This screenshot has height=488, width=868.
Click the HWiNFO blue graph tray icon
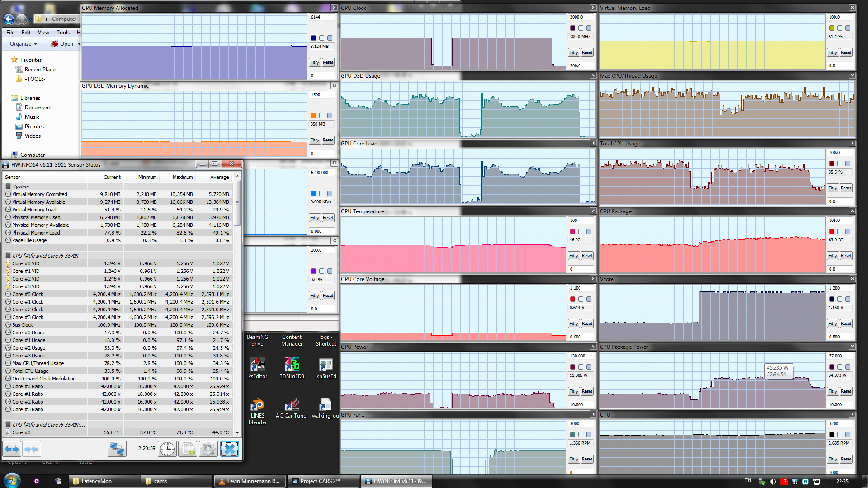(794, 481)
